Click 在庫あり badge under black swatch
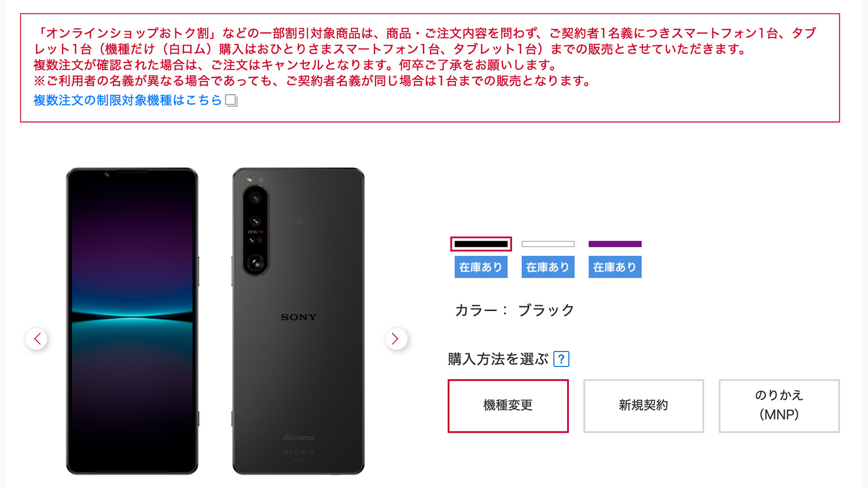Viewport: 868px width, 488px height. (x=481, y=267)
